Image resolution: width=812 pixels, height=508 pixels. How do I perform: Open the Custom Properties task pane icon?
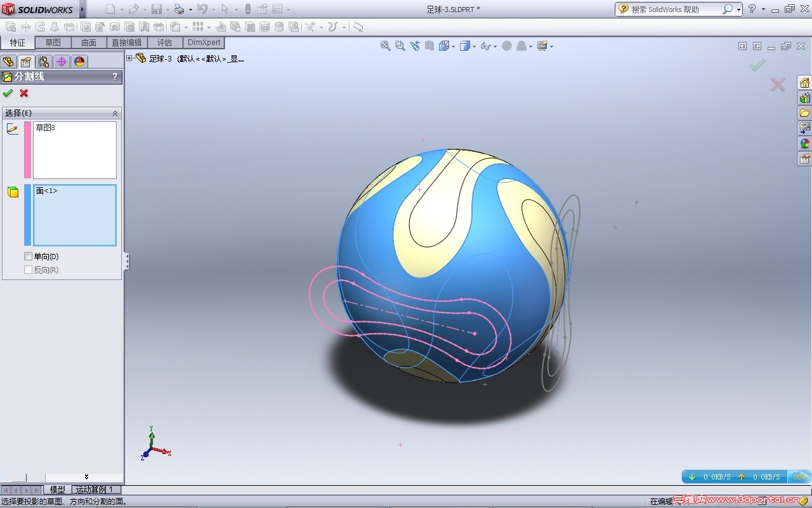point(805,159)
